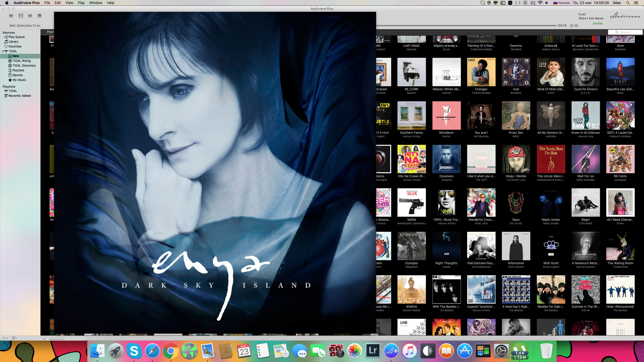The height and width of the screenshot is (362, 644).
Task: Open the Beautiful Lies album by Birdy
Action: tap(620, 72)
